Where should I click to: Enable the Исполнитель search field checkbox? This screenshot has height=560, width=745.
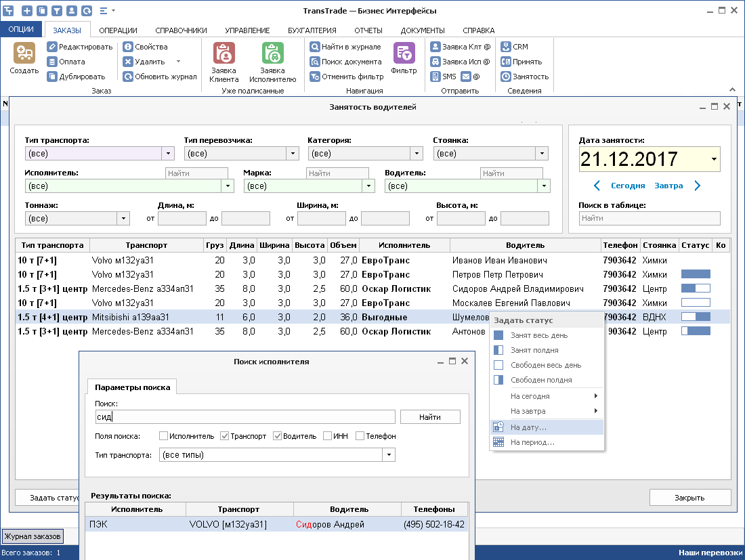pos(163,436)
